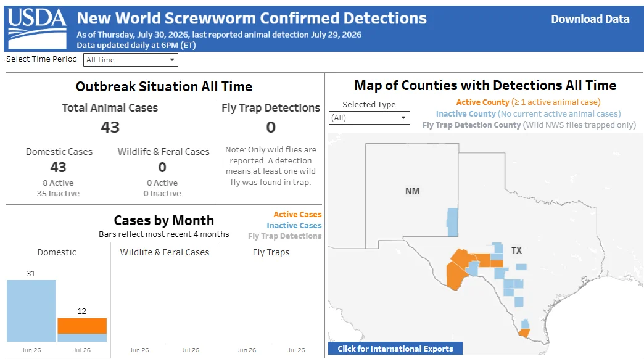Click the Fly Trap Detections legend label
644x359 pixels.
click(x=284, y=236)
